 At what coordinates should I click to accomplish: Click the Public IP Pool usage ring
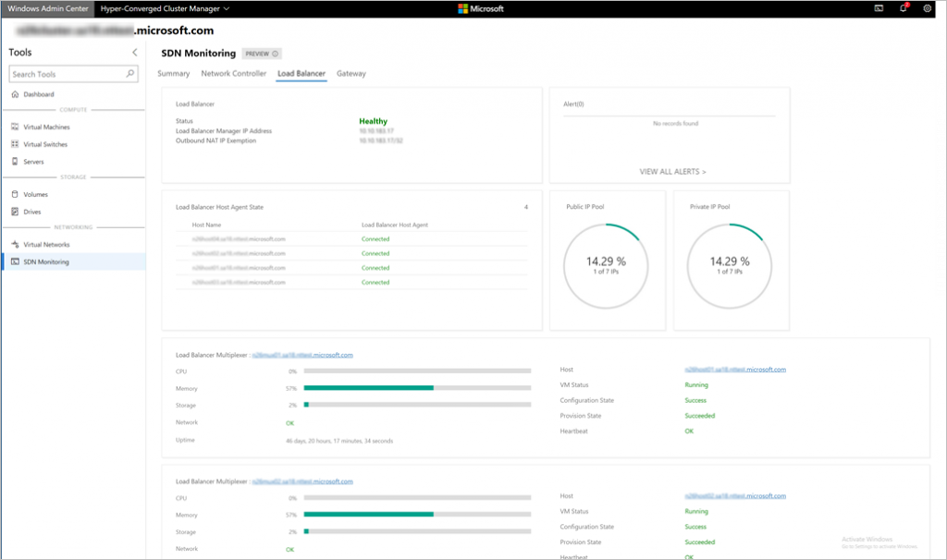[606, 266]
